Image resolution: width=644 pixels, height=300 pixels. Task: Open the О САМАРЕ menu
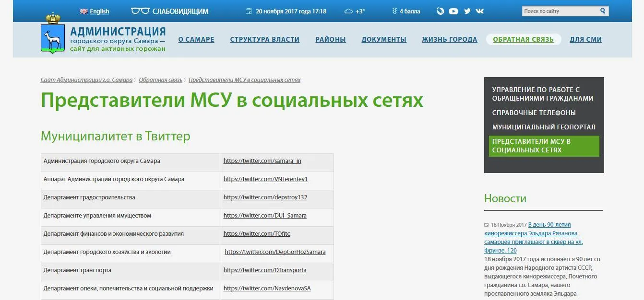[196, 39]
